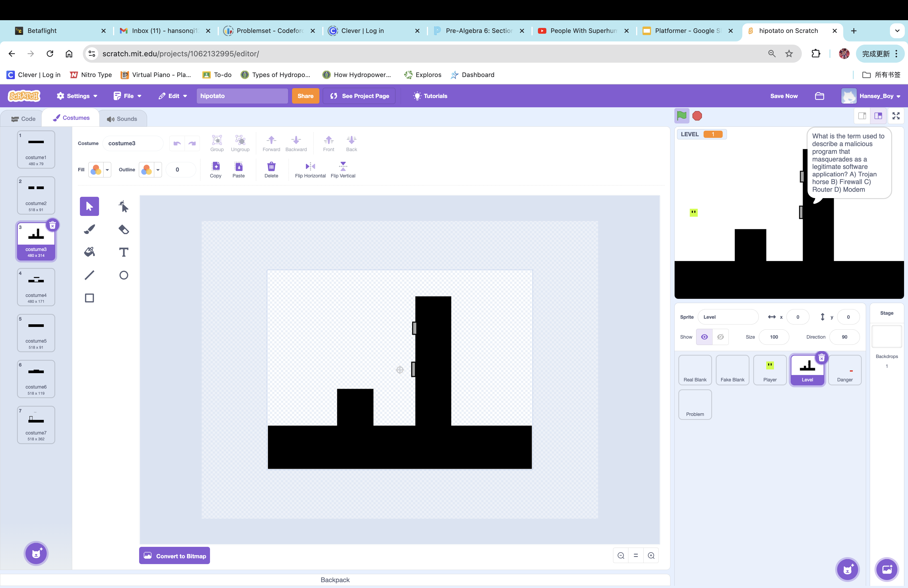This screenshot has height=588, width=908.
Task: Show the sprite with eye toggle
Action: (704, 337)
